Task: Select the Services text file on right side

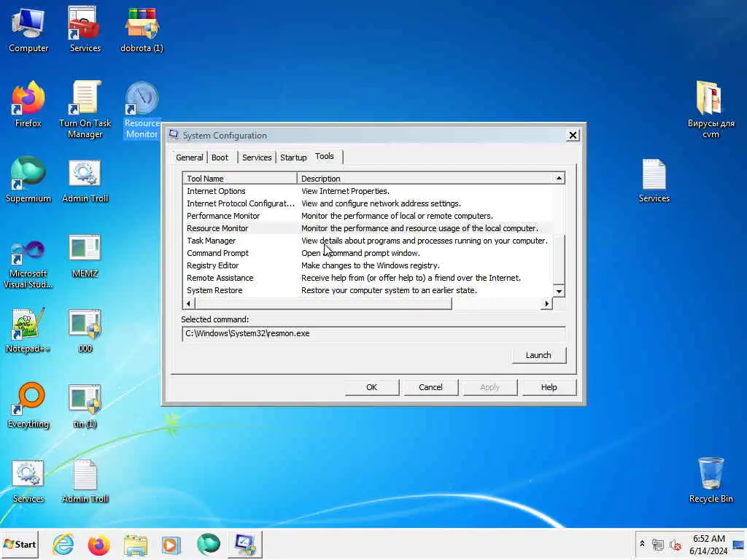Action: click(x=654, y=180)
